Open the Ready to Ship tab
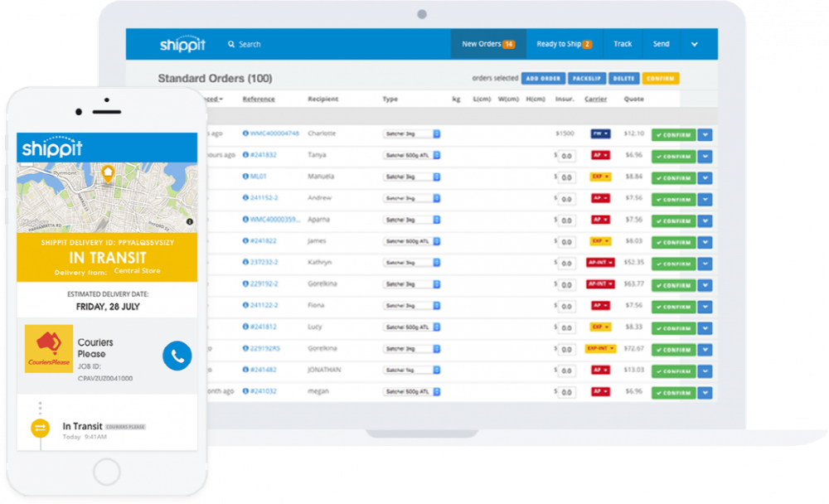 point(564,44)
